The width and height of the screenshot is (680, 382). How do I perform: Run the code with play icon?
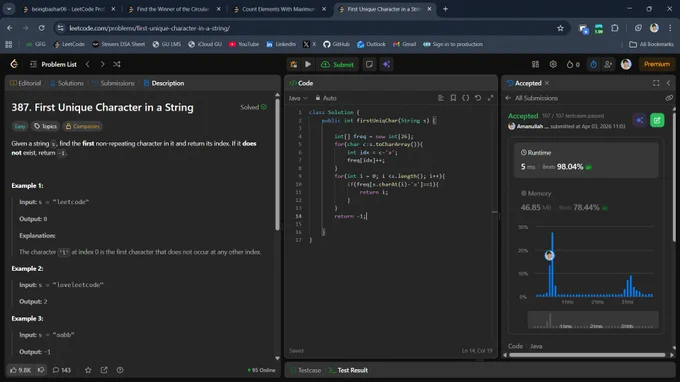[308, 64]
